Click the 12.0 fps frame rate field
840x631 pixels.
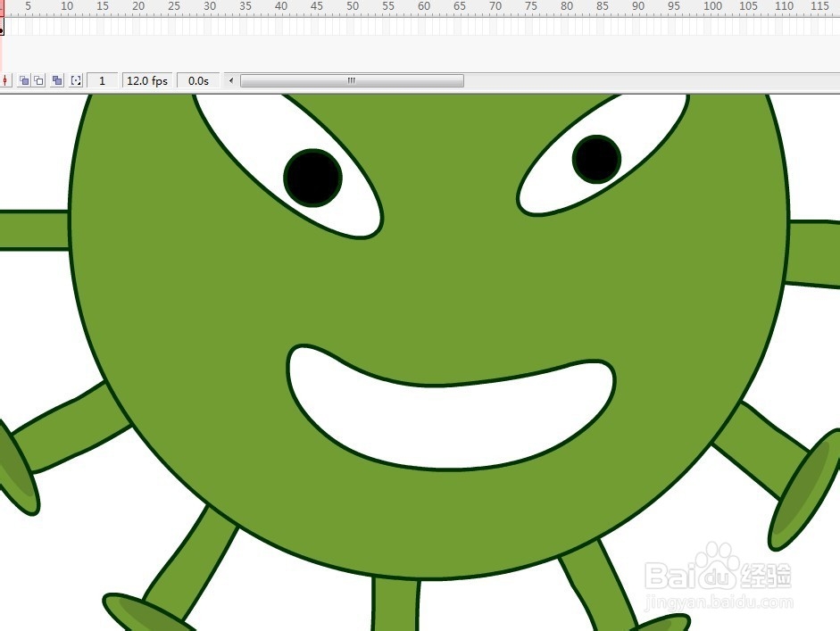(x=147, y=81)
